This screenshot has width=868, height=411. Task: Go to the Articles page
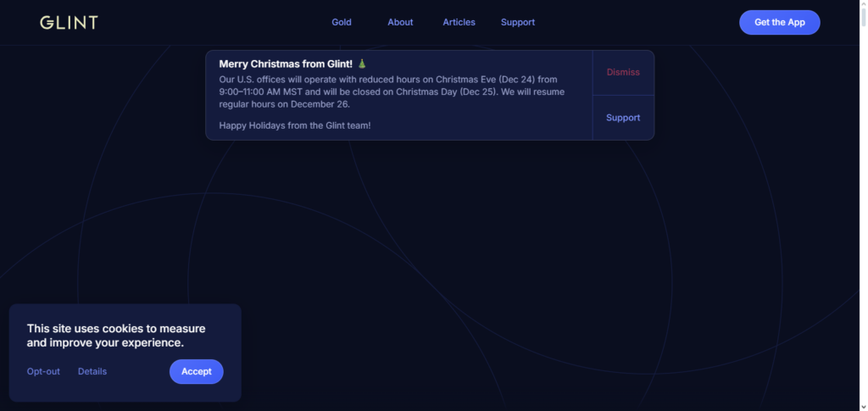coord(459,22)
